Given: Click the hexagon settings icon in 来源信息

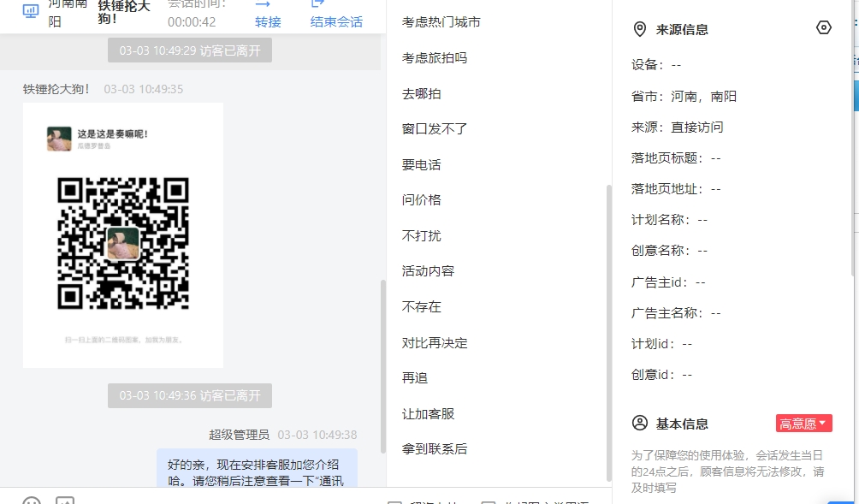Looking at the screenshot, I should click(x=823, y=27).
